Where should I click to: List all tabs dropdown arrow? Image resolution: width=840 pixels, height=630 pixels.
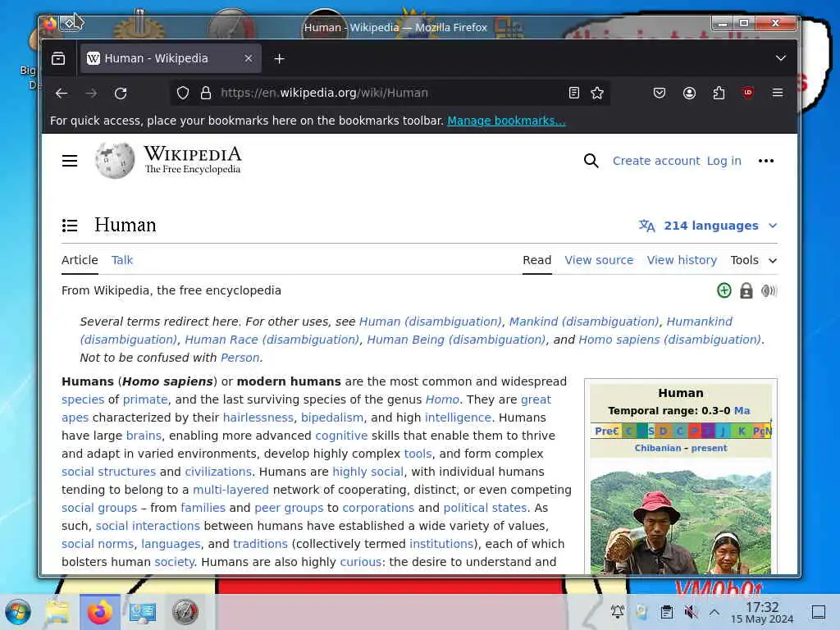tap(781, 58)
